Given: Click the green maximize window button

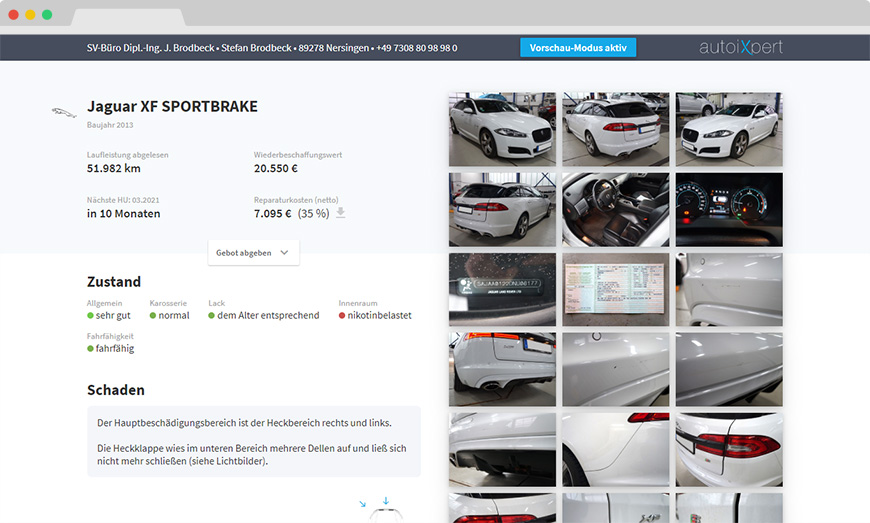Looking at the screenshot, I should pyautogui.click(x=47, y=14).
